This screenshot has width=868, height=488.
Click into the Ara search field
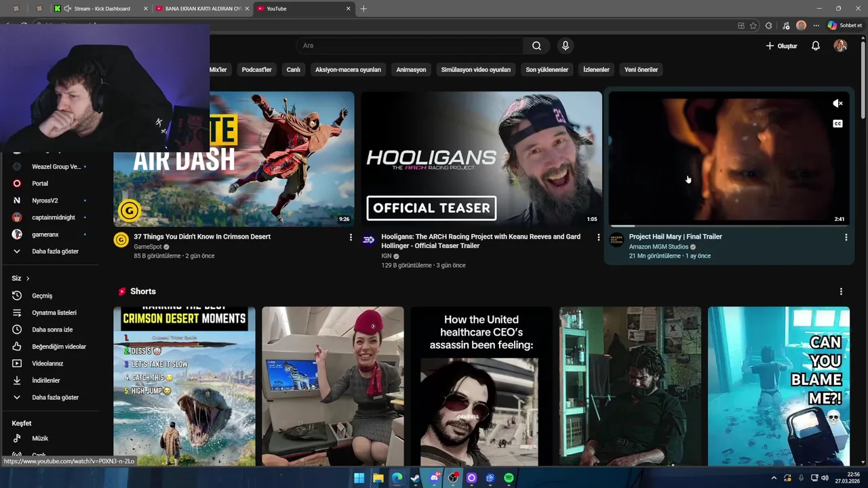click(x=409, y=45)
